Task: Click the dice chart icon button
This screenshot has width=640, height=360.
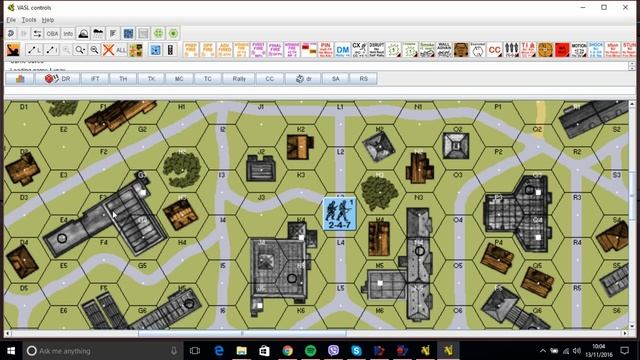Action: point(20,79)
